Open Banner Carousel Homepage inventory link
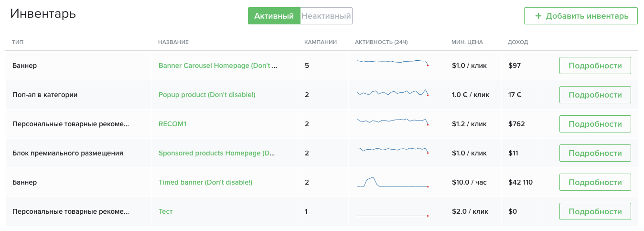Image resolution: width=644 pixels, height=231 pixels. point(217,66)
